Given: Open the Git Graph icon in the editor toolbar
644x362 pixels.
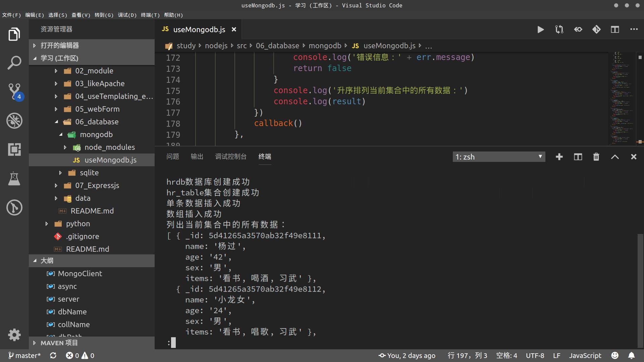Looking at the screenshot, I should [x=596, y=29].
